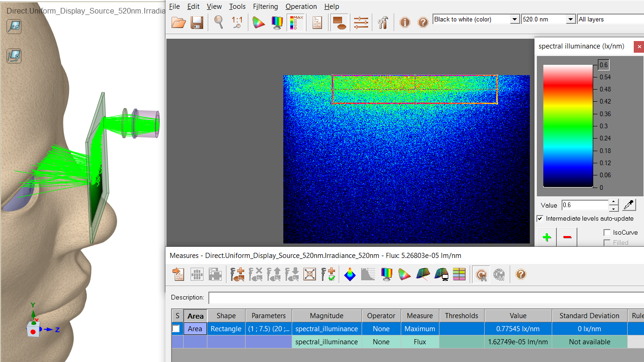The image size is (644, 362).
Task: Open the Tools menu
Action: coord(238,7)
